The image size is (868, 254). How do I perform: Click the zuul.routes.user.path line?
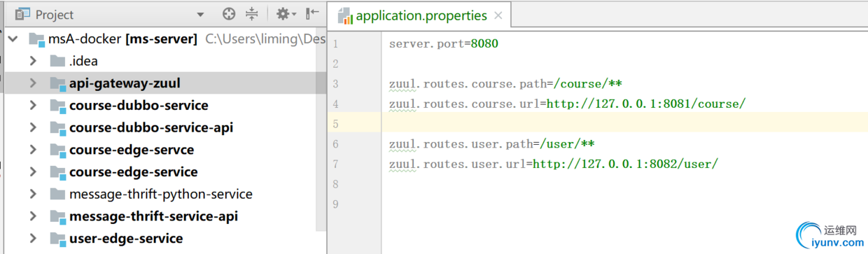point(492,144)
